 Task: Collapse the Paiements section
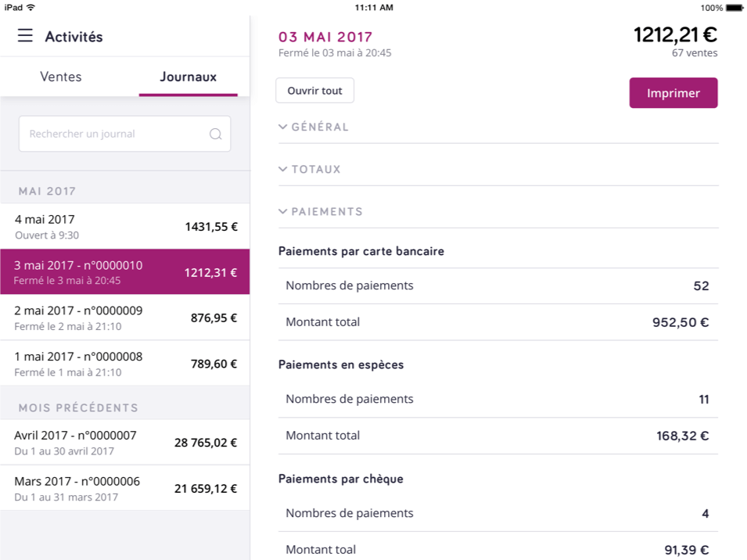click(321, 211)
